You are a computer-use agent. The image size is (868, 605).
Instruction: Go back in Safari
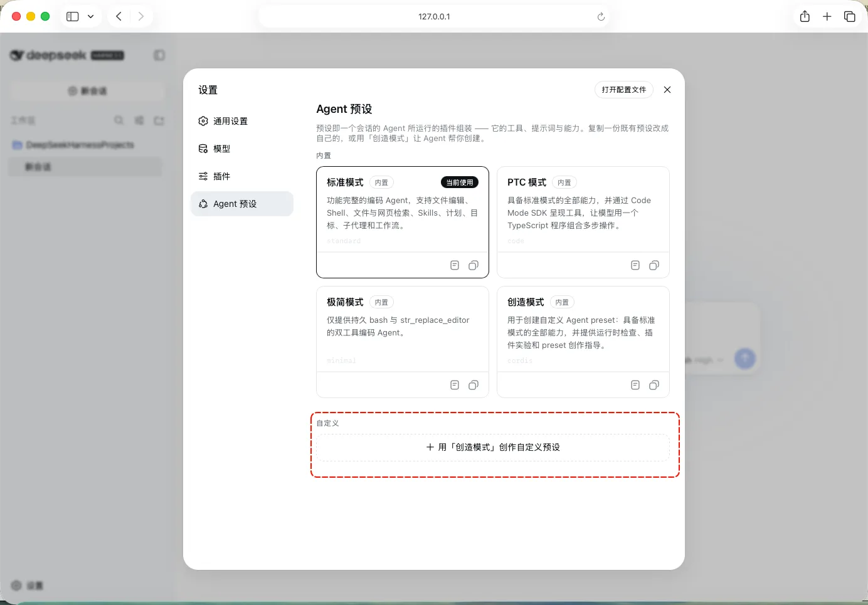(119, 16)
